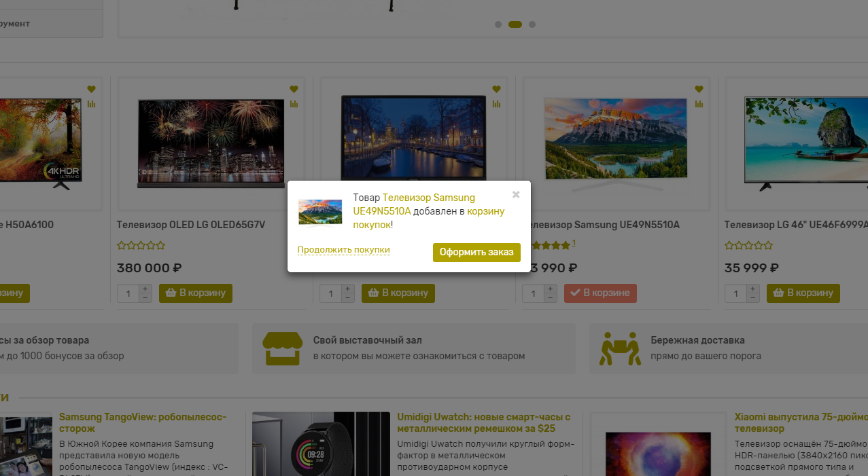868x476 pixels.
Task: Select the third carousel dot
Action: [x=532, y=24]
